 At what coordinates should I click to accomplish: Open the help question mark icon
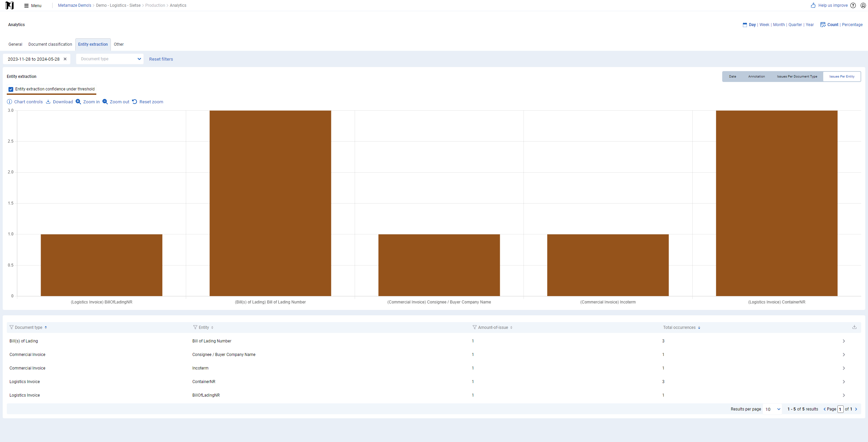853,5
